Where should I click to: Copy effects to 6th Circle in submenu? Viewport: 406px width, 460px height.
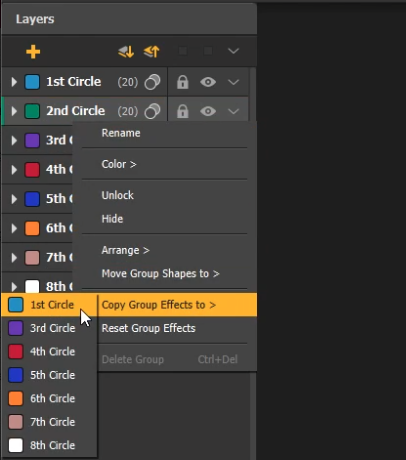(49, 398)
